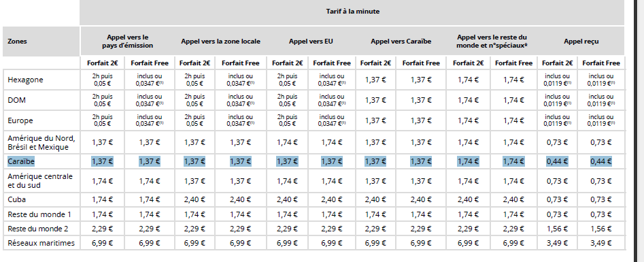Click 'Amérique centrale et du sud' label
Viewport: 644px width, 262px height.
[x=40, y=181]
